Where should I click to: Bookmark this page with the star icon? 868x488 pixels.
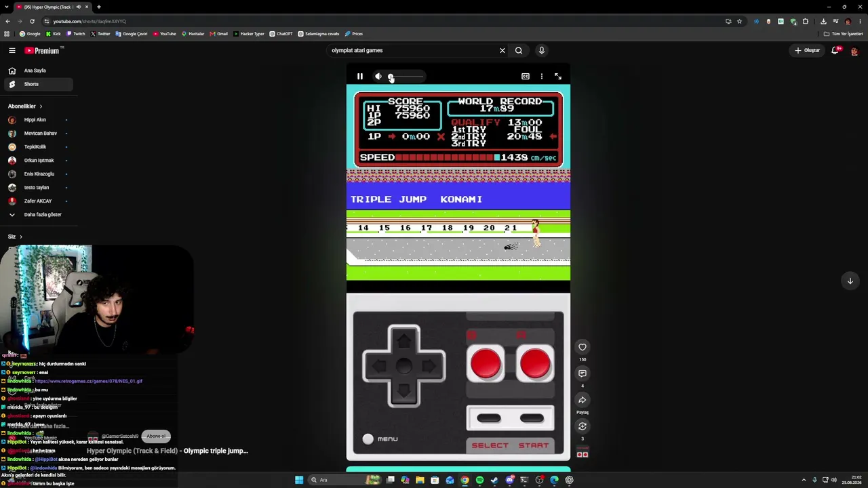point(739,21)
